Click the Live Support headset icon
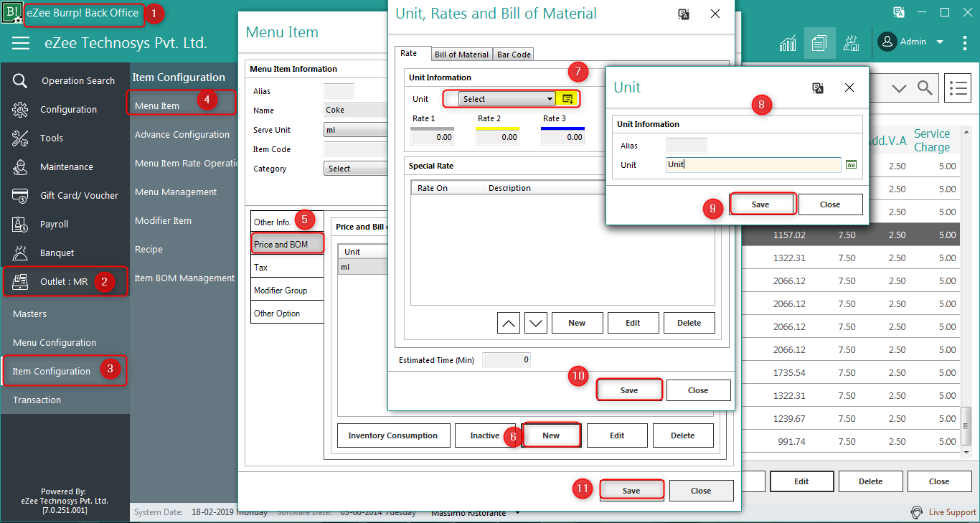This screenshot has width=980, height=523. click(916, 512)
